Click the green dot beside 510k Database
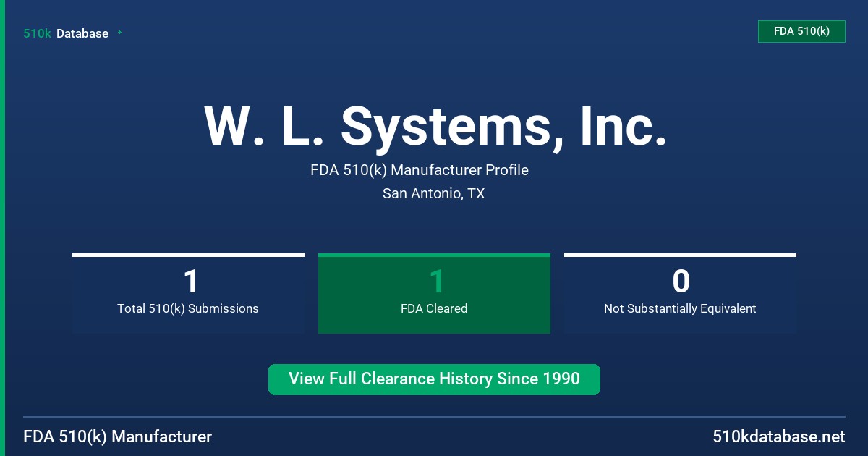This screenshot has height=456, width=868. point(119,33)
